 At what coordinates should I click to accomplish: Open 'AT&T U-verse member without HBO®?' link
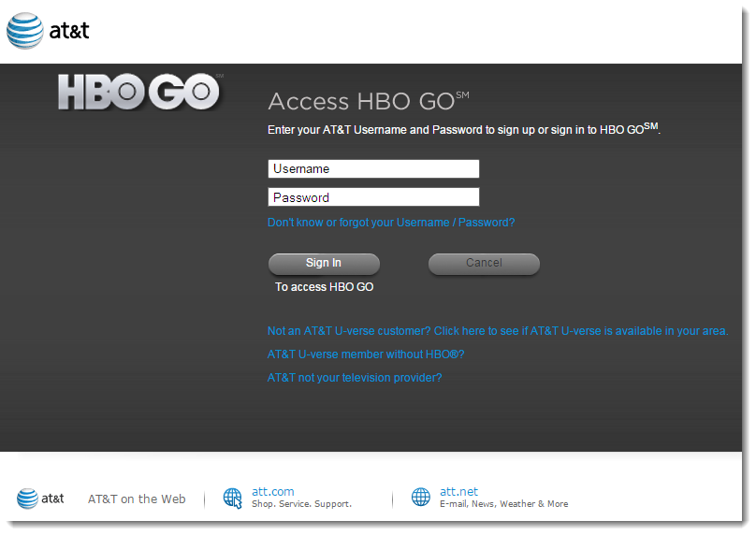(x=366, y=354)
